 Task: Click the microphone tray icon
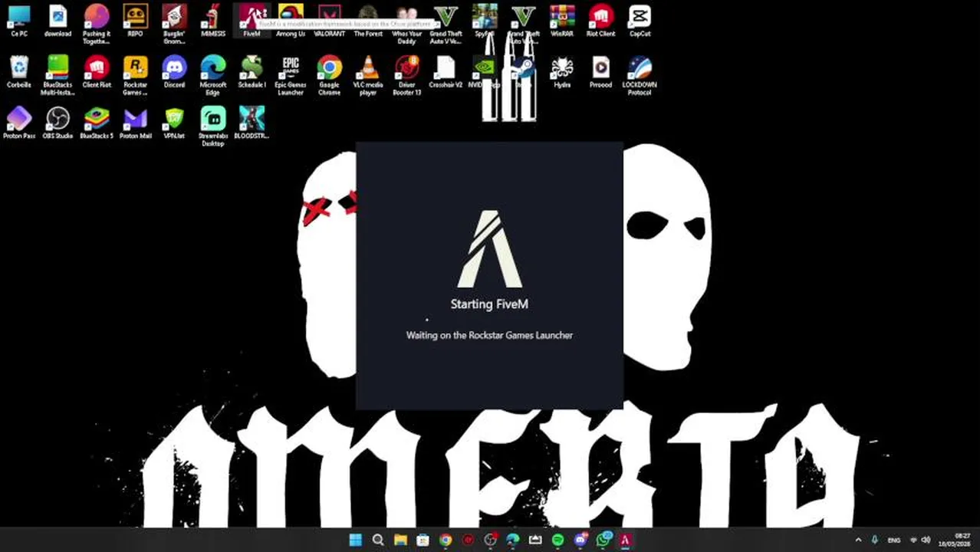(875, 540)
